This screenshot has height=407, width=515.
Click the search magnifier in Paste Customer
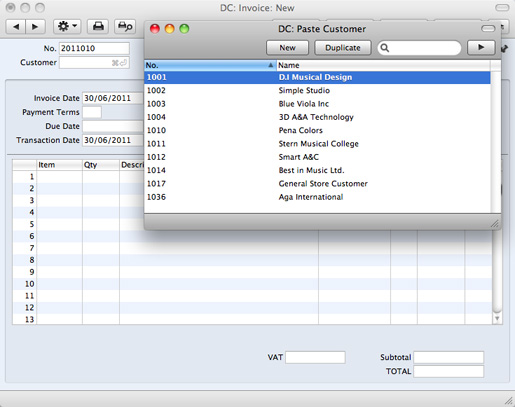(x=385, y=48)
